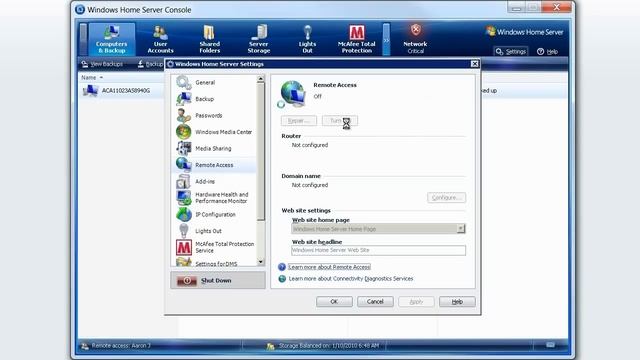Screen dimensions: 640x360
Task: Open console Settings button
Action: point(511,51)
